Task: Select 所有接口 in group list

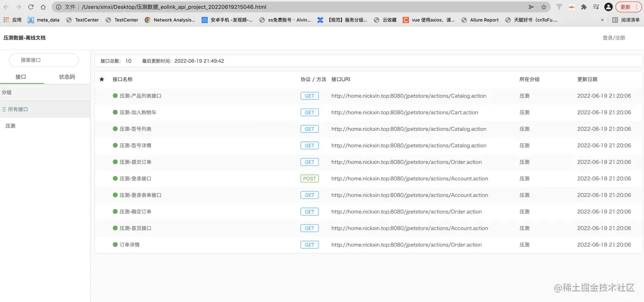Action: coord(45,109)
